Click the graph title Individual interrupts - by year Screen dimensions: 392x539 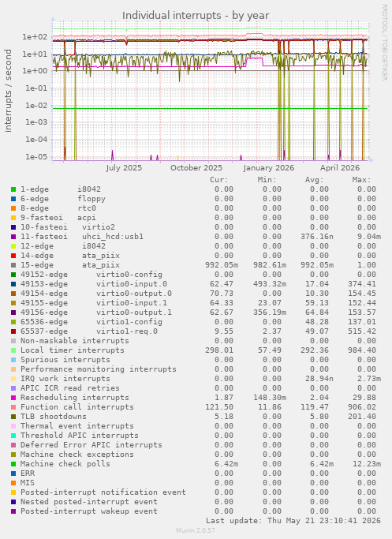click(196, 16)
